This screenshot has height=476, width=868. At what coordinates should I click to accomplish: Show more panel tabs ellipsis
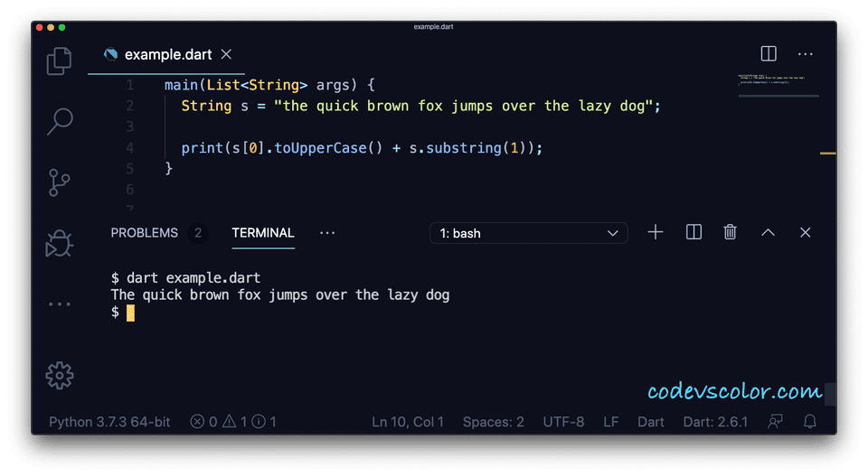pos(327,233)
